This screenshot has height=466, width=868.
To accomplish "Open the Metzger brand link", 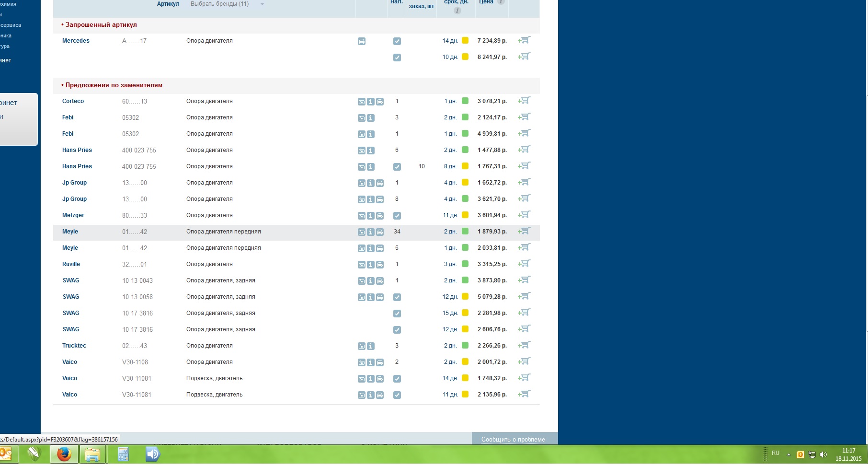I will [x=73, y=215].
